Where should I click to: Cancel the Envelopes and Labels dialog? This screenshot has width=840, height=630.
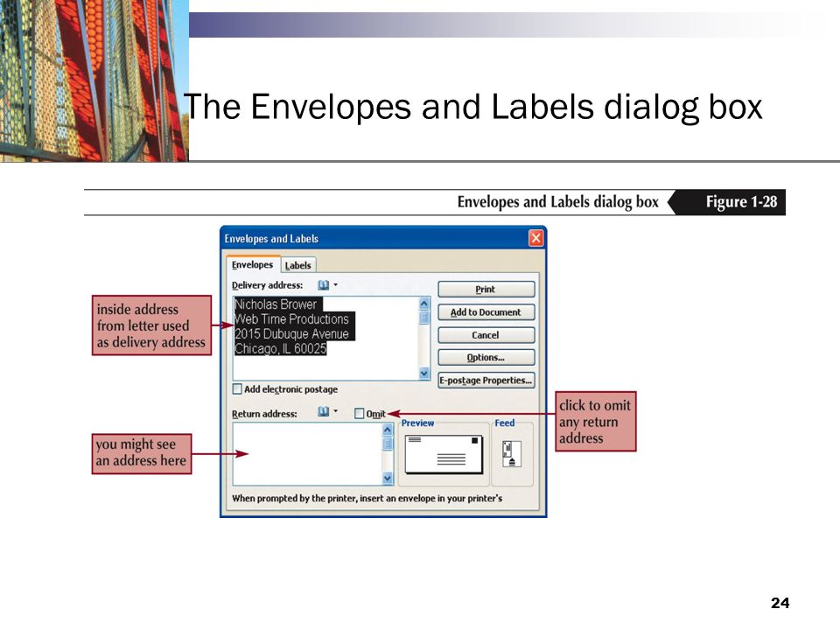coord(486,335)
